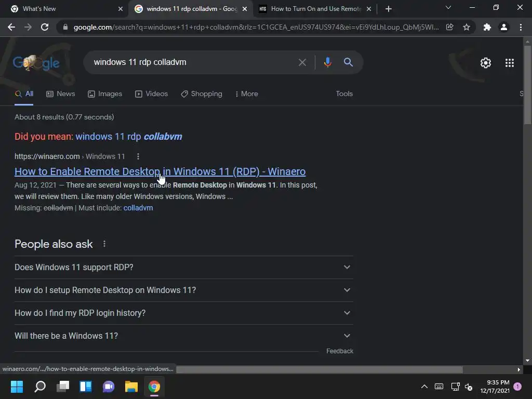
Task: Submit the search with the magnifier icon
Action: [348, 62]
